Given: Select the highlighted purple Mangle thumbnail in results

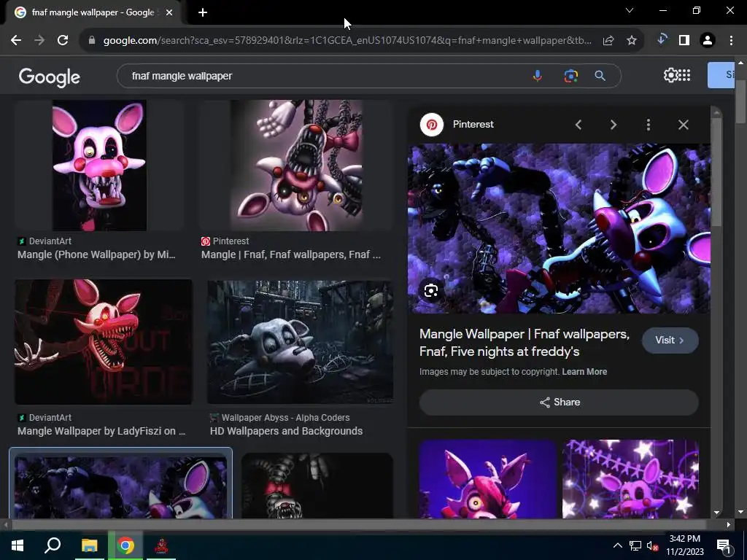Looking at the screenshot, I should pyautogui.click(x=120, y=486).
